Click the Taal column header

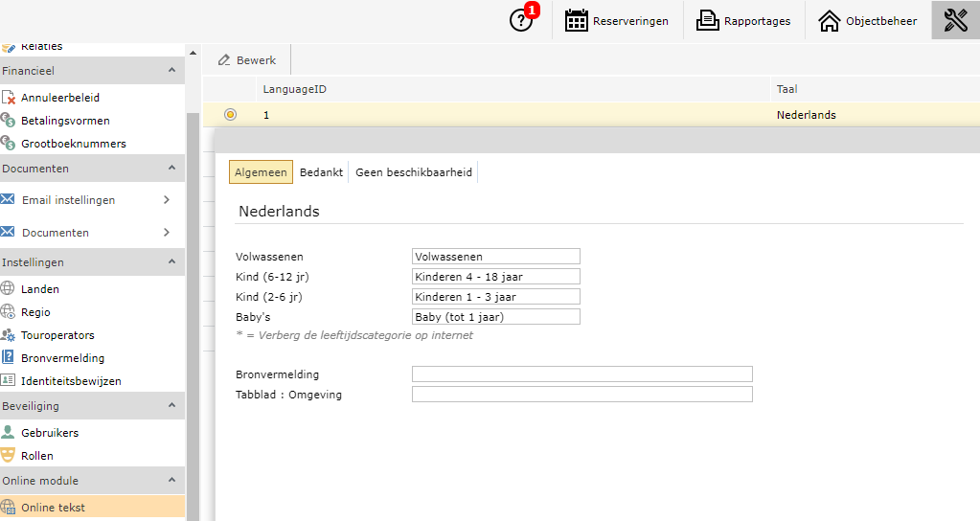point(786,89)
